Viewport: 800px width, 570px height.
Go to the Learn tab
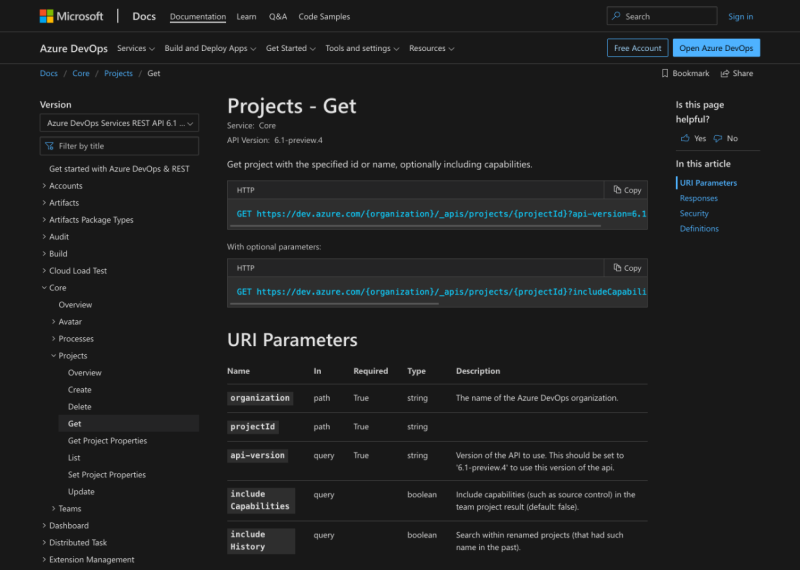pyautogui.click(x=246, y=17)
